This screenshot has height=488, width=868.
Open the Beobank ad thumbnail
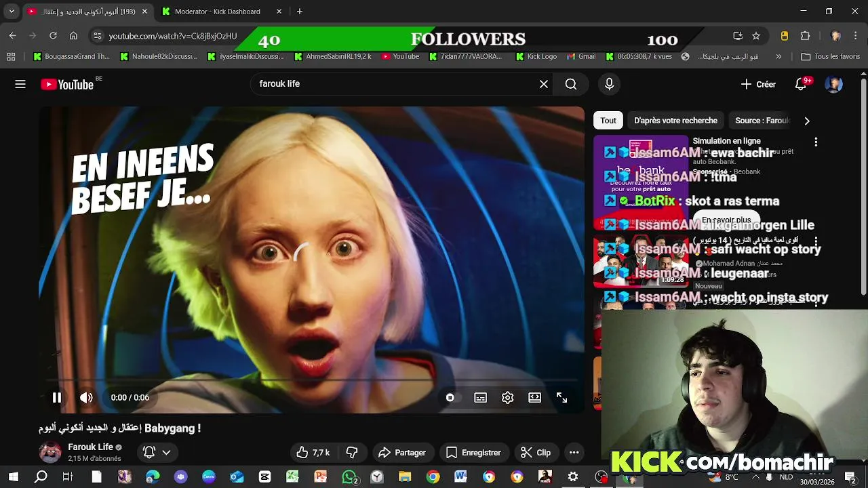pyautogui.click(x=640, y=183)
